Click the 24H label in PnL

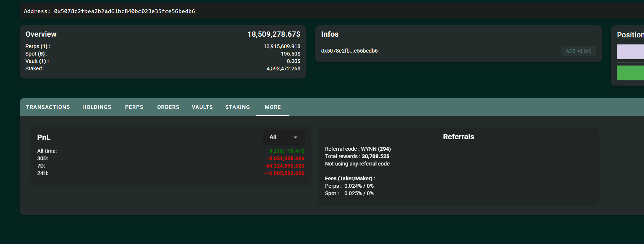coord(43,173)
